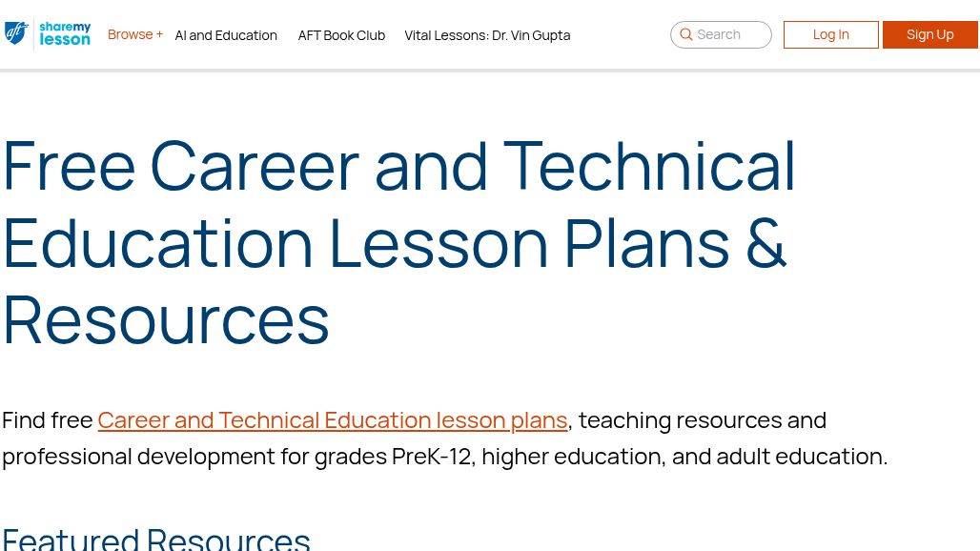Viewport: 980px width, 551px height.
Task: Click the phrase teaching resources and
Action: pos(703,420)
